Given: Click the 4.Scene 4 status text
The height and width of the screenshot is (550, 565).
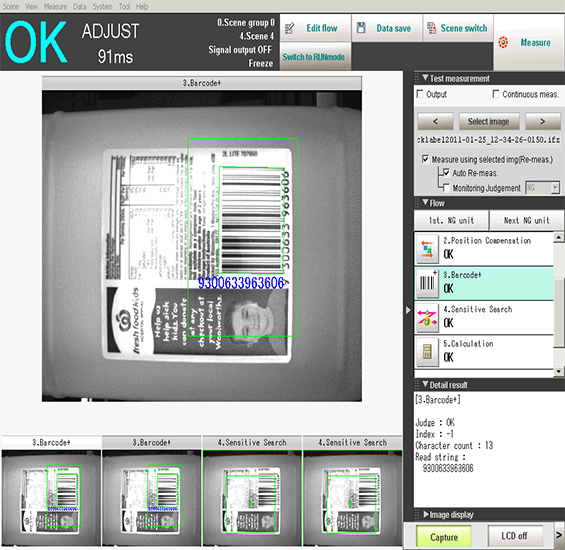Looking at the screenshot, I should pyautogui.click(x=257, y=36).
